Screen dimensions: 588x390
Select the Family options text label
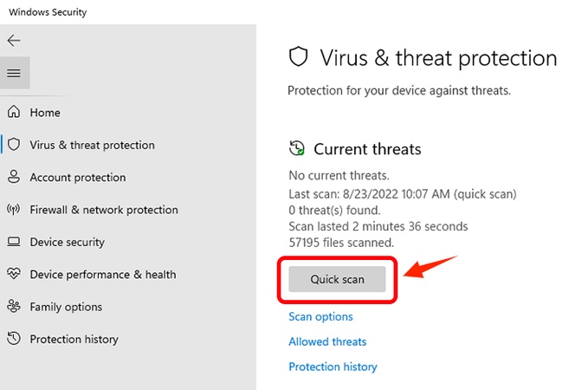(66, 307)
